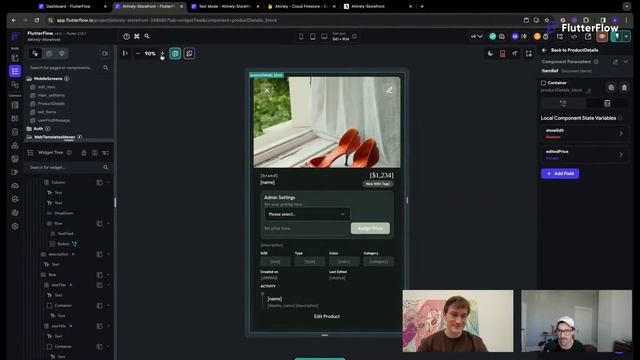Screen dimensions: 640x360
Task: Click the teal run lightning button
Action: (x=617, y=36)
